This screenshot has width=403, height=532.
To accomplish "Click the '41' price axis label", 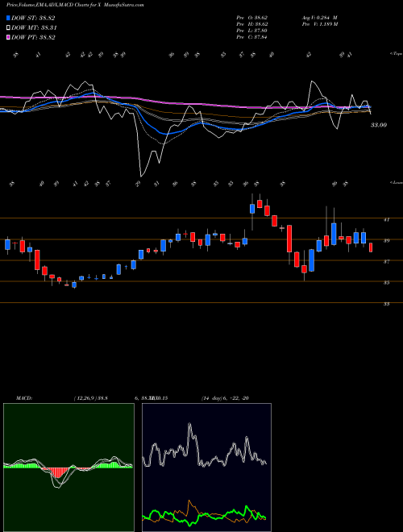I will [x=386, y=220].
